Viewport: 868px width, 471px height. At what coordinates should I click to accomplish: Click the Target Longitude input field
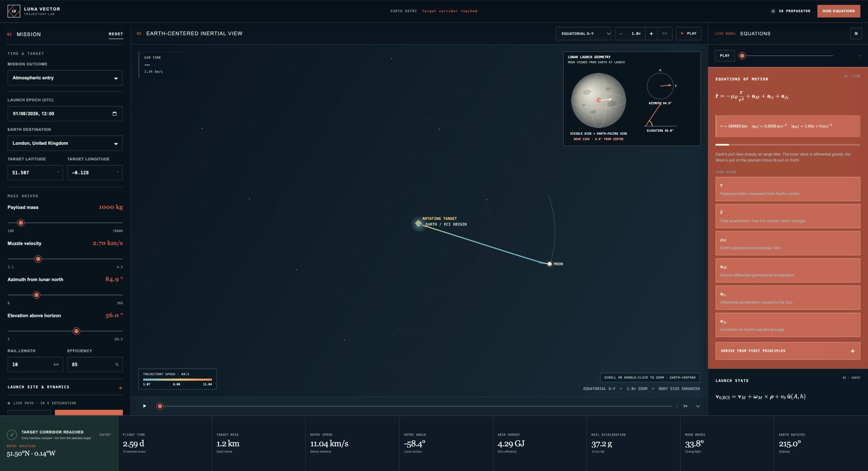coord(95,173)
